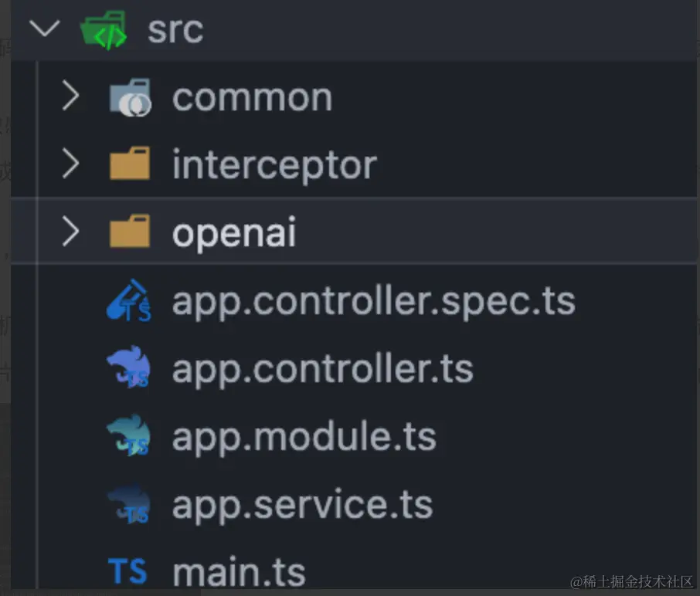This screenshot has height=596, width=700.
Task: Click the green src folder icon
Action: coord(104,30)
